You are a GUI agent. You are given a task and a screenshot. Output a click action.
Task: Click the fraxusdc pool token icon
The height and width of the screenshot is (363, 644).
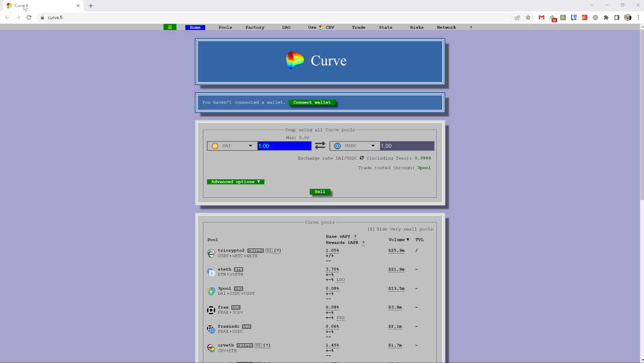click(x=211, y=329)
